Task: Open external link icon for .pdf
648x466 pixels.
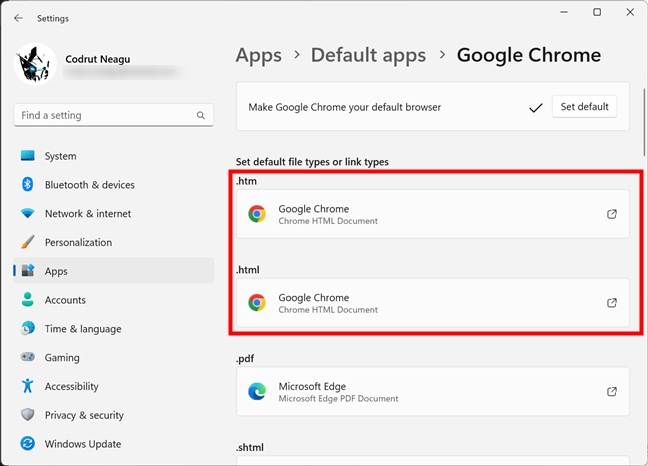Action: coord(612,392)
